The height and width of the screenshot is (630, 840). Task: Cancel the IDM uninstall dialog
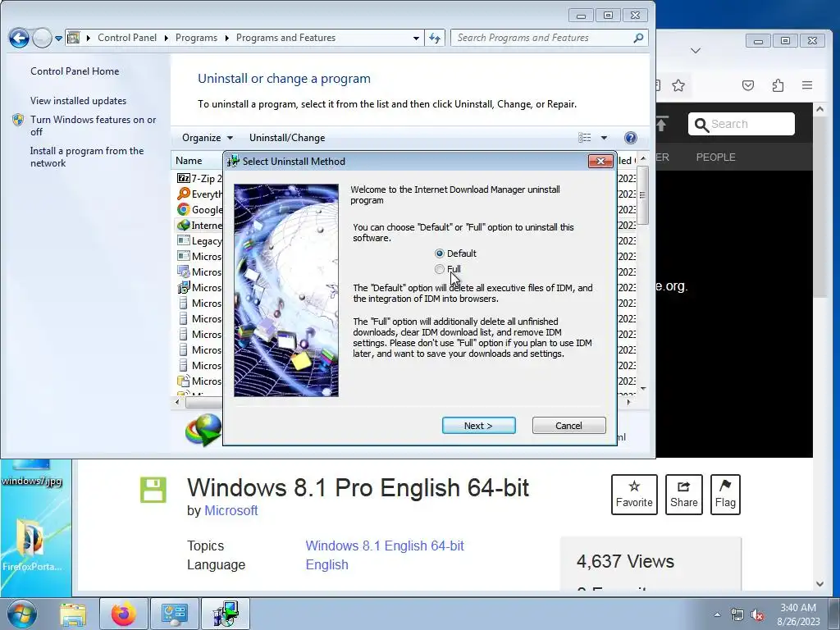tap(568, 426)
